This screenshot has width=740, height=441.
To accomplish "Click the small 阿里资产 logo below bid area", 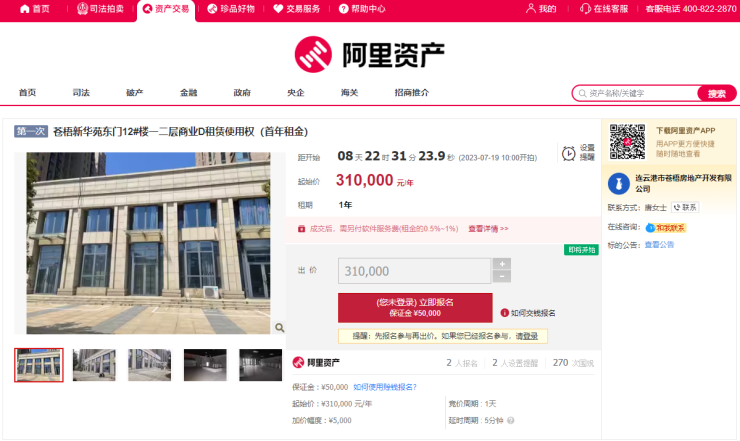I will (316, 363).
